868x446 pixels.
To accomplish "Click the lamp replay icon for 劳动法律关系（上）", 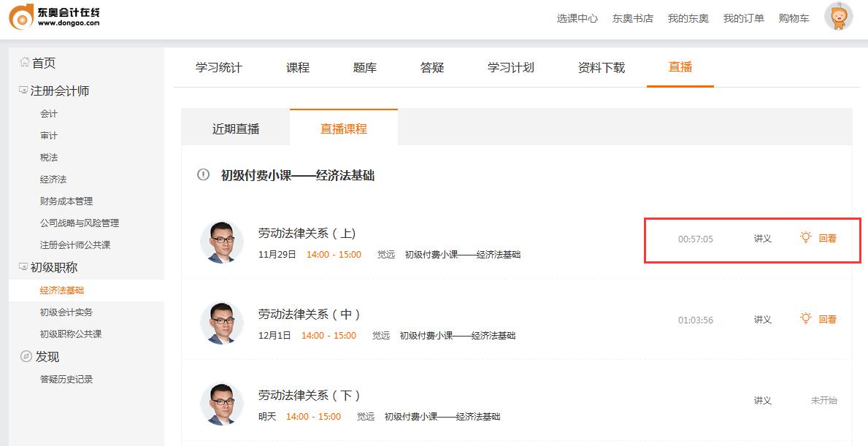I will coord(806,238).
